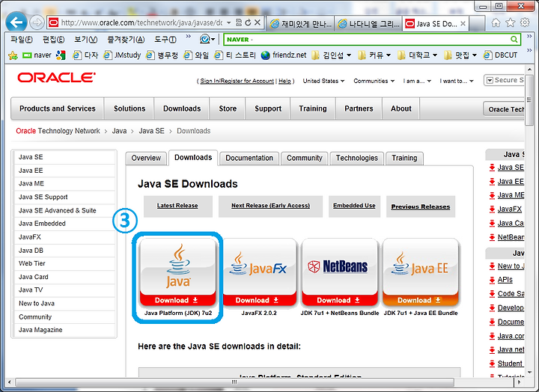Click the vertical scrollbar down arrow
The height and width of the screenshot is (392, 539).
pyautogui.click(x=529, y=372)
